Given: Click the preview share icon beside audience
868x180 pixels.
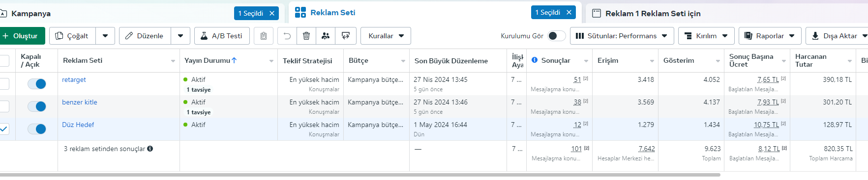Looking at the screenshot, I should click(x=346, y=36).
